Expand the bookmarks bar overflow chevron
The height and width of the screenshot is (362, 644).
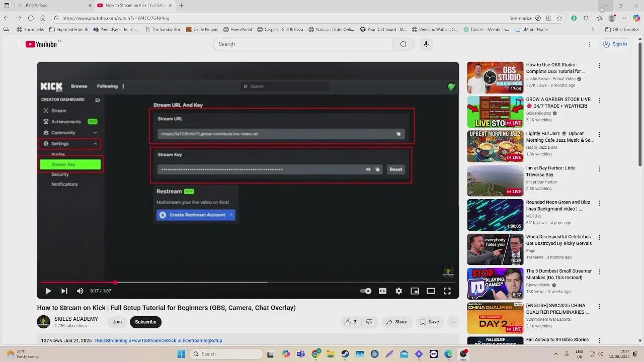pos(593,30)
